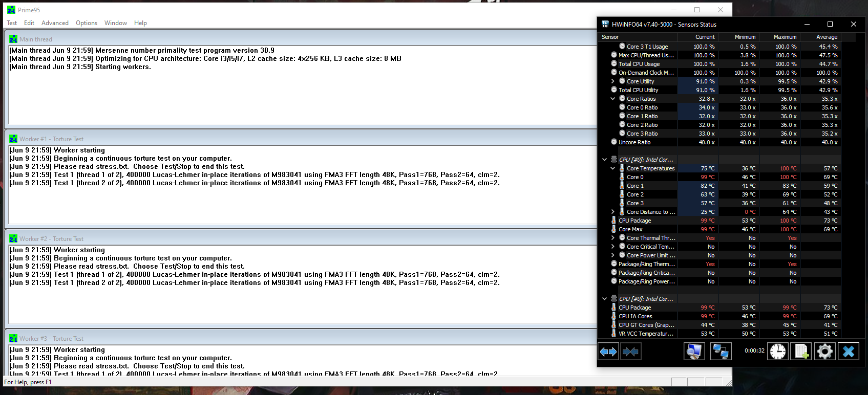
Task: Select the Core 0 Ratio sensor row
Action: 719,107
